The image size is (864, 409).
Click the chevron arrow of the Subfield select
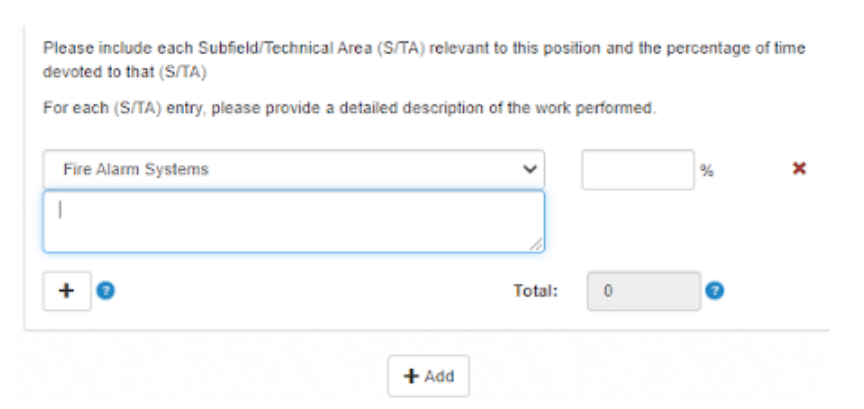(529, 169)
